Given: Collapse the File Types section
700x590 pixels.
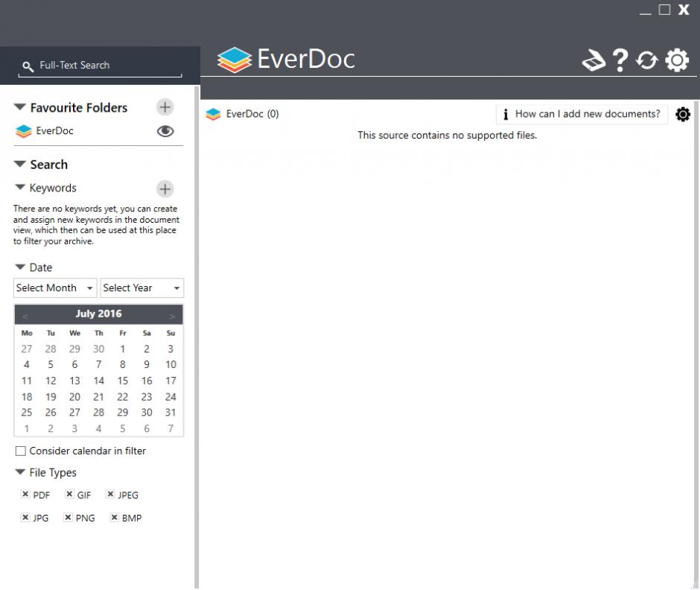Looking at the screenshot, I should [20, 472].
